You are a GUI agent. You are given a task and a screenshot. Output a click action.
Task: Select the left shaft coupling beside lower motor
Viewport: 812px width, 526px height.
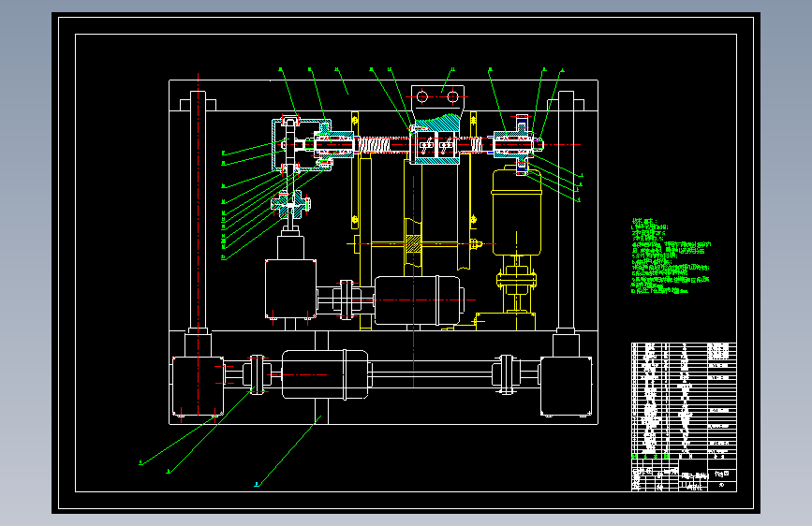[257, 374]
